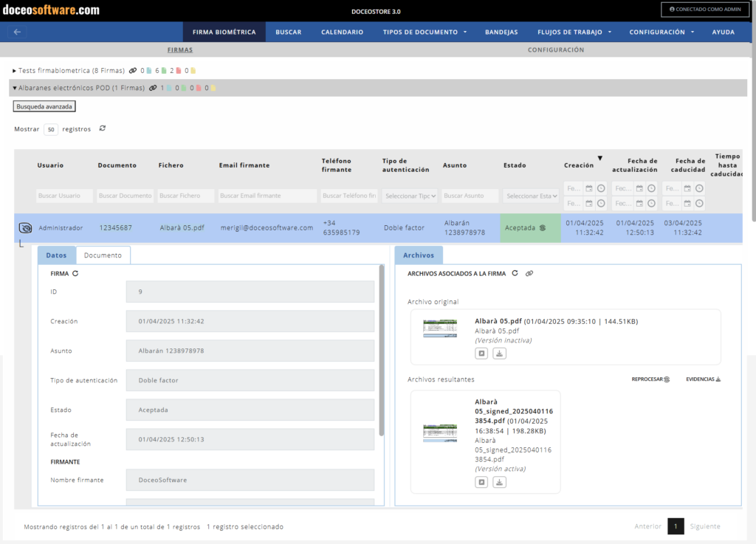Open calendar picker for first Fecha de caducidad filter

pos(687,188)
